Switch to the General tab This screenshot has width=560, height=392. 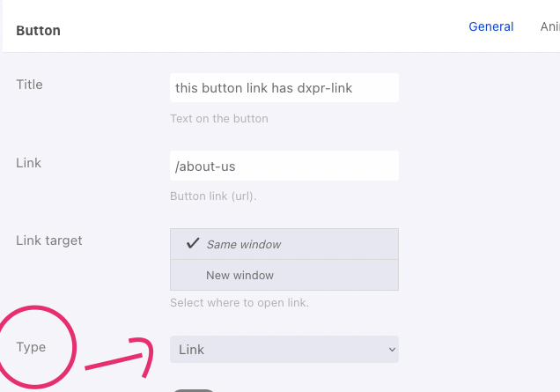(490, 26)
